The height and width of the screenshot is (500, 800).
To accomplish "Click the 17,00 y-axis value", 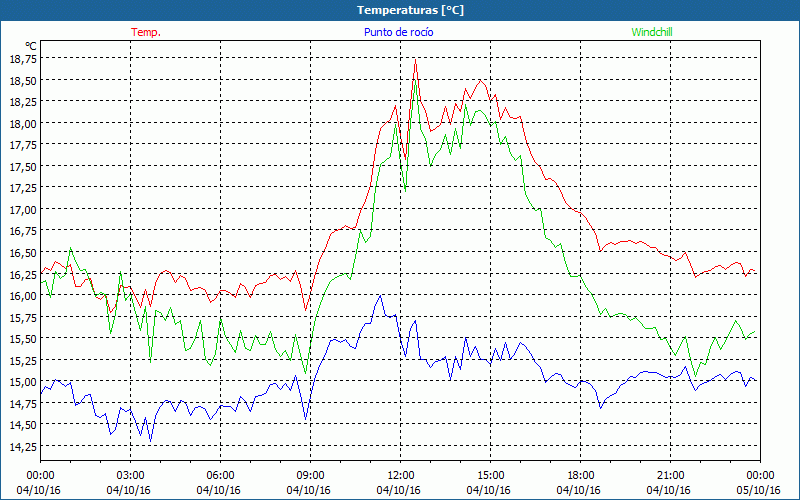I will pyautogui.click(x=23, y=209).
